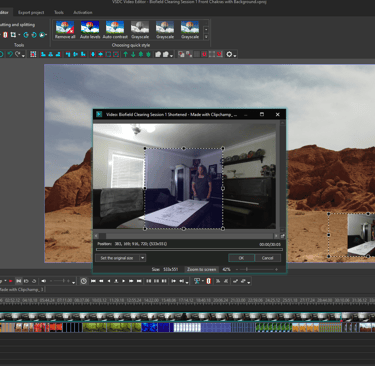The image size is (375, 366).
Task: Open the Made with Clipchamp timeline tab
Action: (22, 290)
